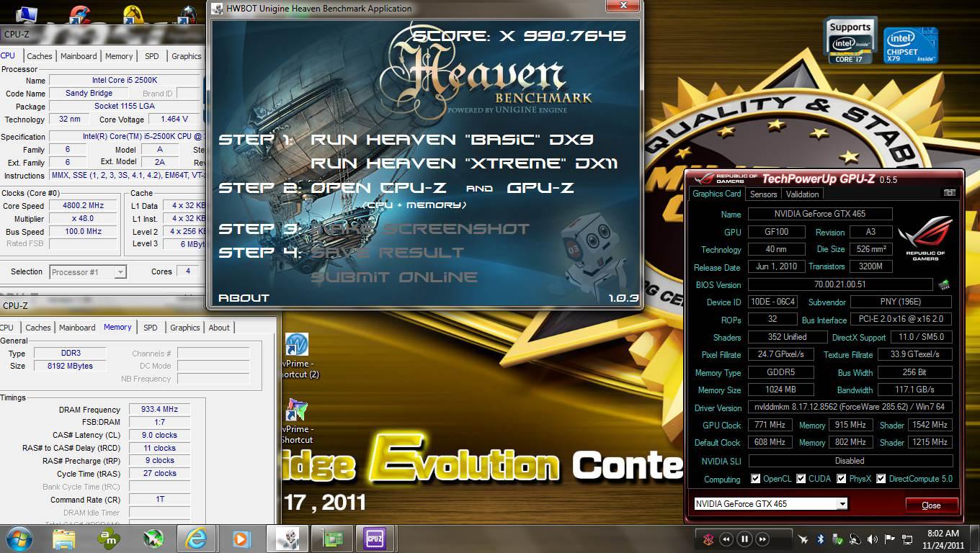The height and width of the screenshot is (553, 980).
Task: Click the volume speaker tray icon
Action: coord(873,539)
